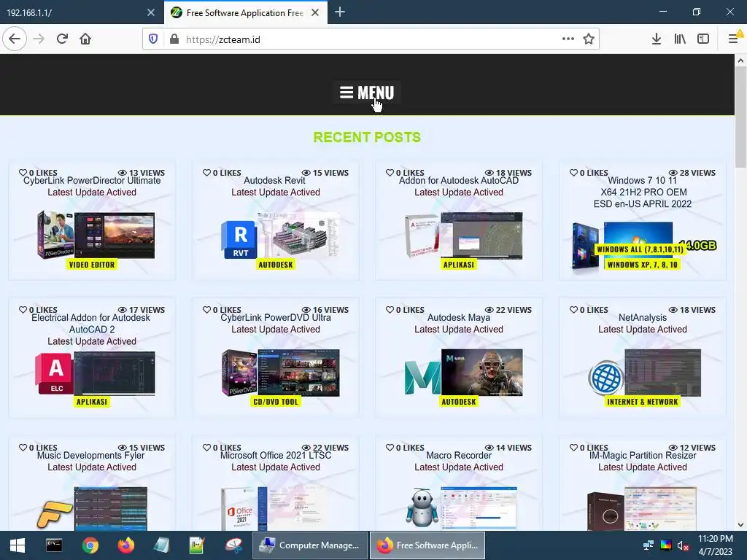This screenshot has height=560, width=747.
Task: Open a new tab with plus
Action: click(x=340, y=12)
